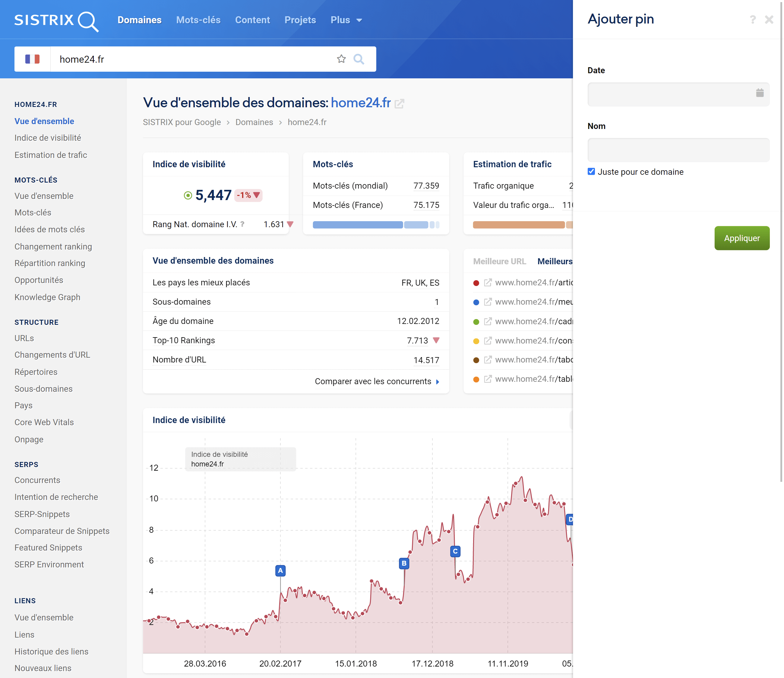Open home24.fr via title external link icon
The height and width of the screenshot is (678, 784).
(x=399, y=103)
